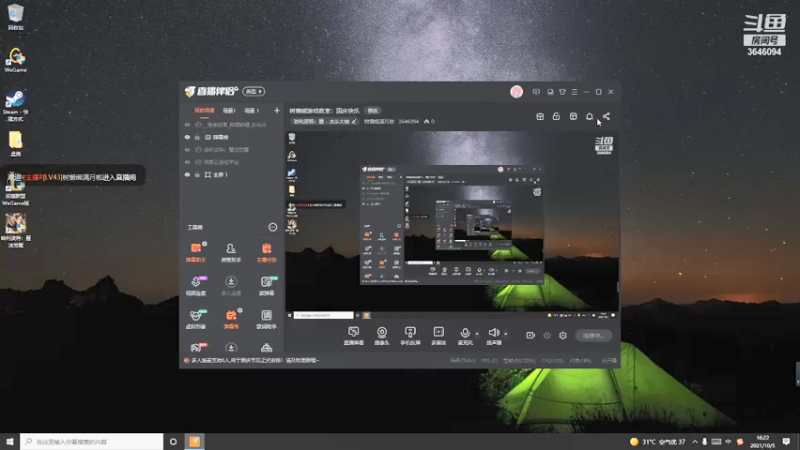800x450 pixels.
Task: Toggle visibility of the third source row
Action: click(x=187, y=149)
